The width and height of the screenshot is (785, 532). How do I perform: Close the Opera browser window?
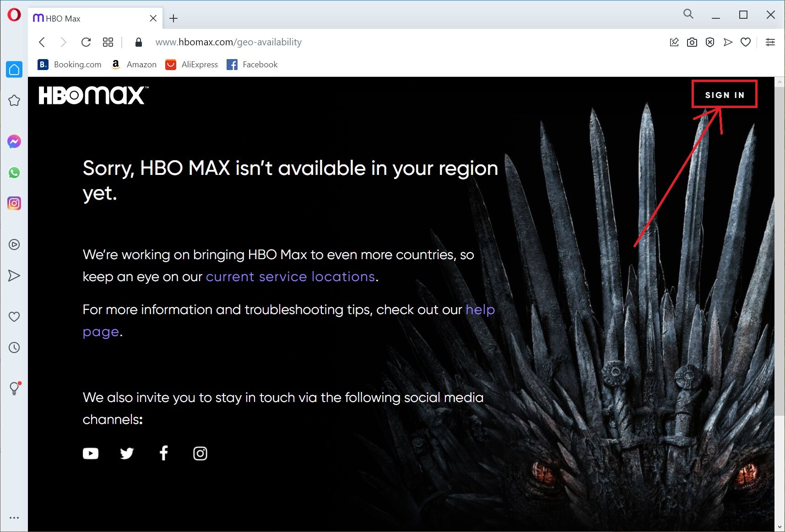(x=771, y=15)
